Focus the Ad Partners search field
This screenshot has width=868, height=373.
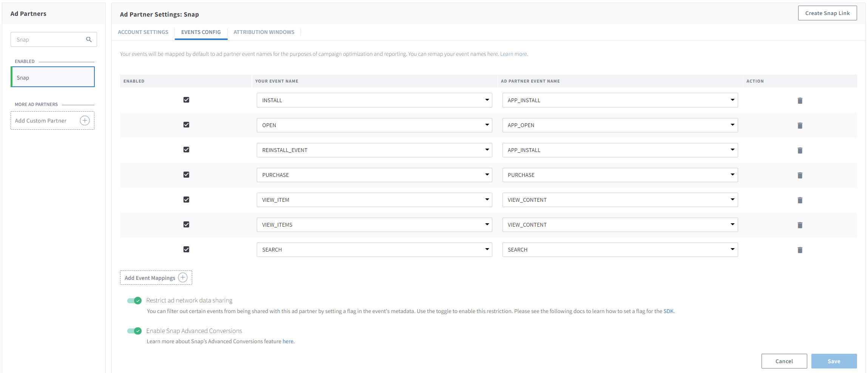click(x=54, y=40)
